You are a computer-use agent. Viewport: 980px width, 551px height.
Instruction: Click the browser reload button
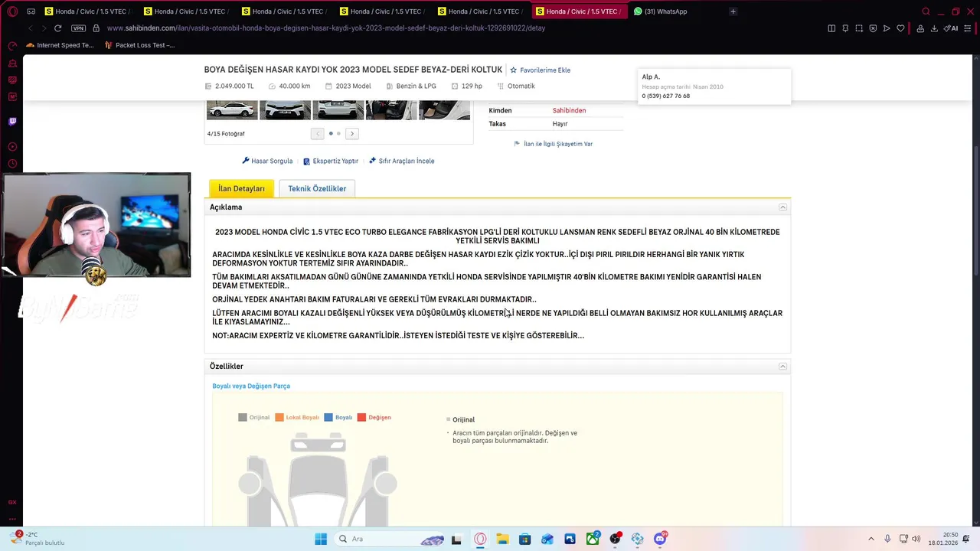57,28
